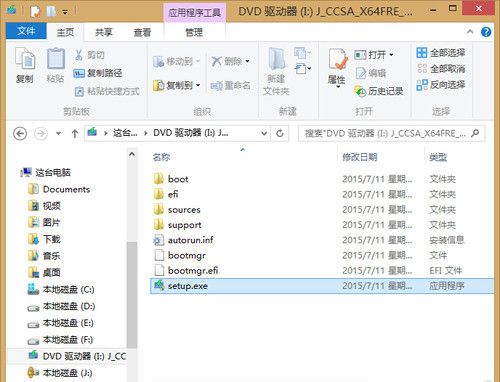Screen dimensions: 500x382
Task: Click the Cut scissors icon
Action: (79, 55)
